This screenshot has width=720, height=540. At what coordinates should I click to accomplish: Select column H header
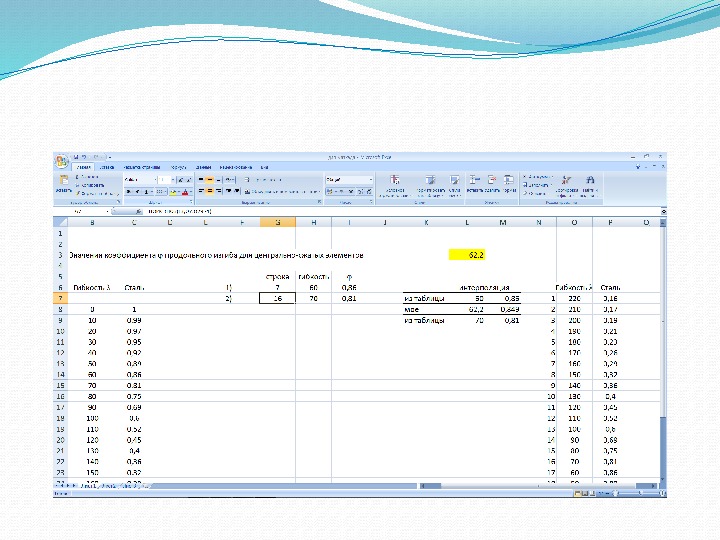point(314,222)
